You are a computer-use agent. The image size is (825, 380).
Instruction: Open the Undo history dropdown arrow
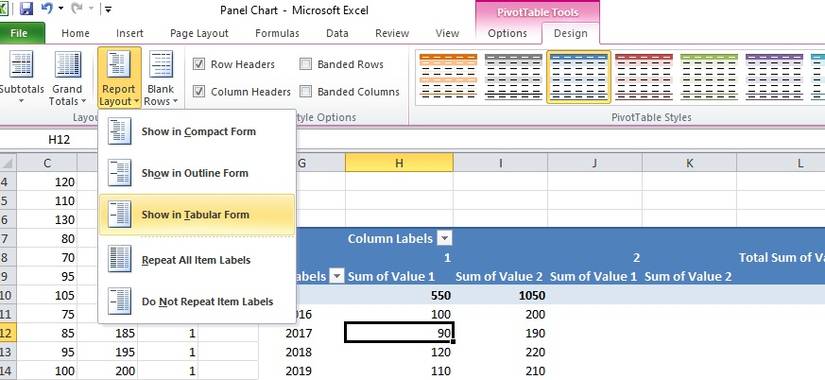pos(61,9)
